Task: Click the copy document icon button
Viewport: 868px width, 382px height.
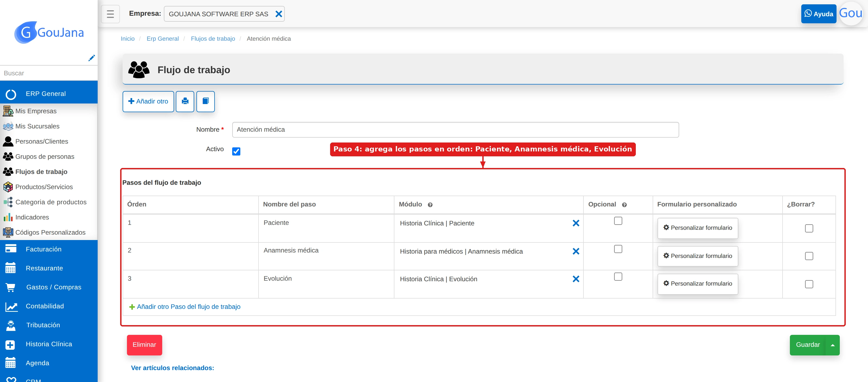Action: coord(206,101)
